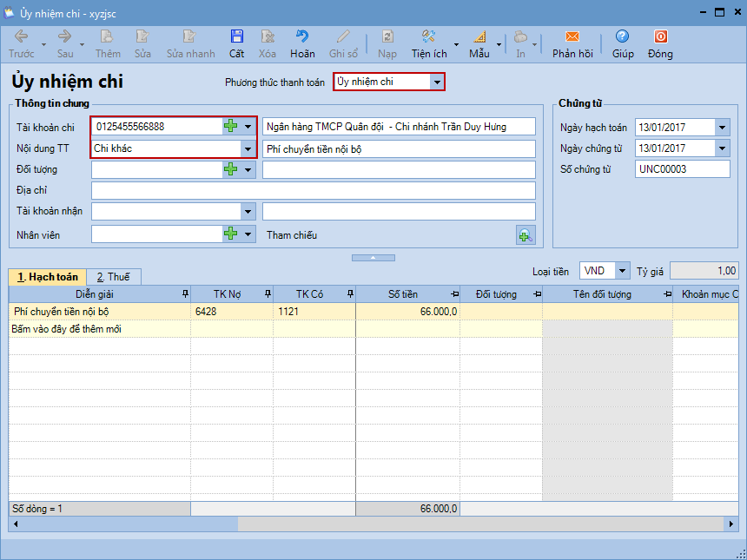Image resolution: width=747 pixels, height=560 pixels.
Task: Click the Tham chiếu reference add icon
Action: tap(526, 235)
